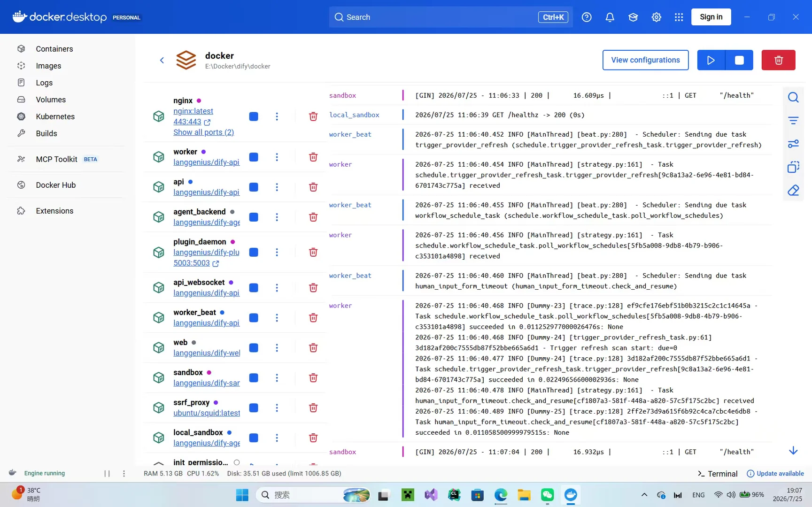Open the Settings gear in the header
The height and width of the screenshot is (507, 812).
(x=656, y=17)
